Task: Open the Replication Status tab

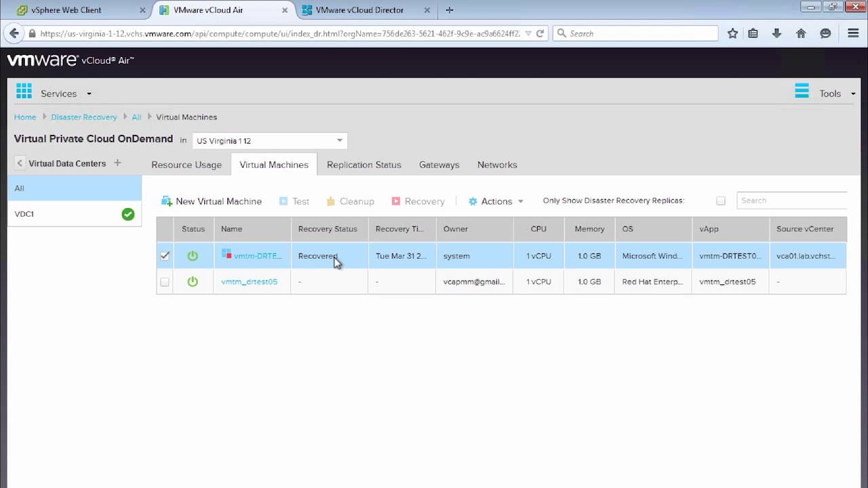Action: pyautogui.click(x=364, y=165)
